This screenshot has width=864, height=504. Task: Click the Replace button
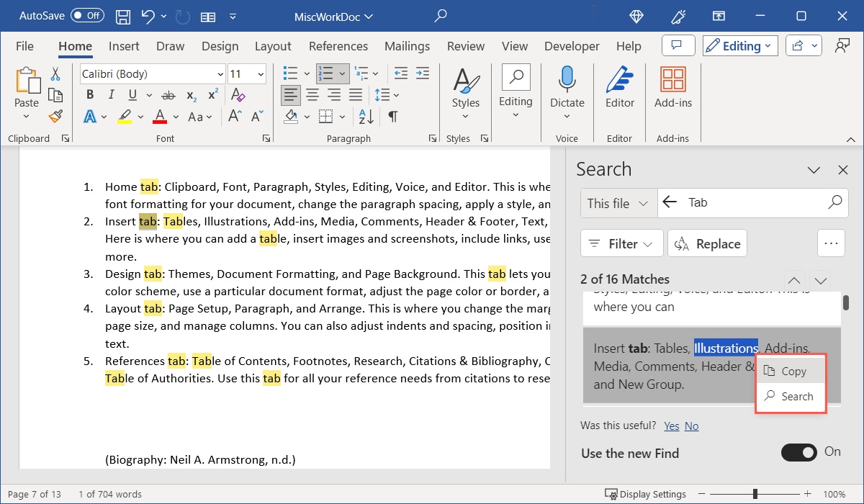pos(707,243)
